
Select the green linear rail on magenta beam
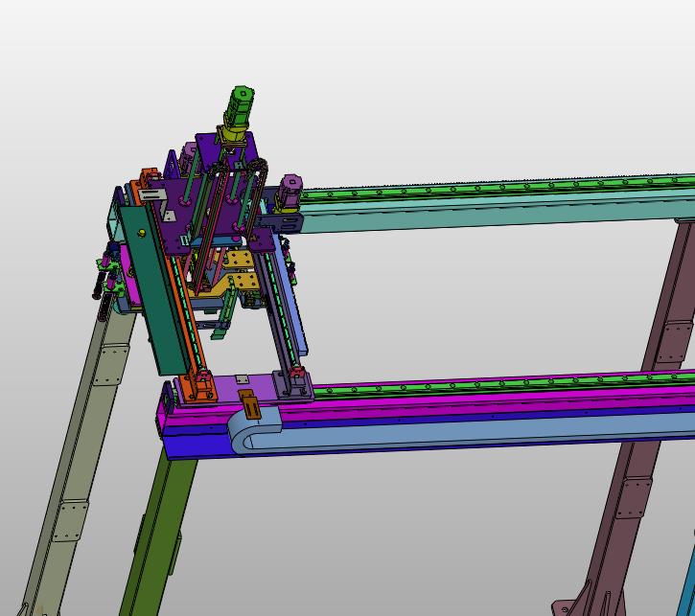tap(503, 383)
